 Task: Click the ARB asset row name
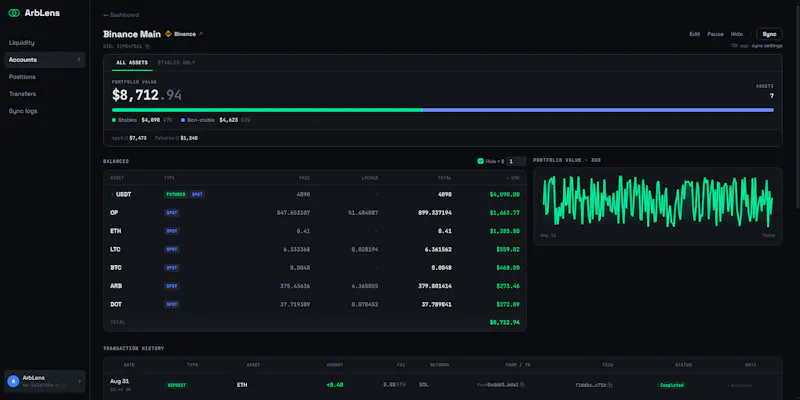point(116,286)
